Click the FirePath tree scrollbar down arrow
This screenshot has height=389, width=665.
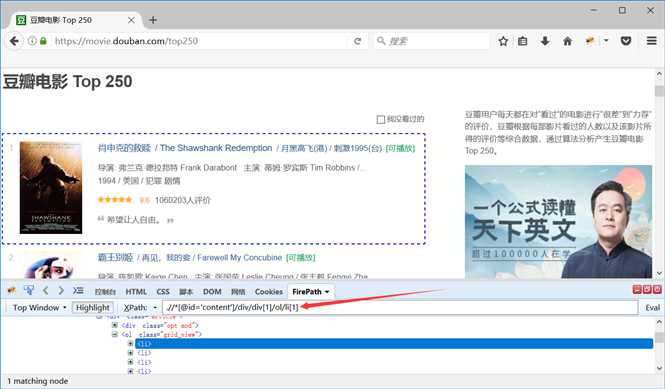[x=659, y=368]
